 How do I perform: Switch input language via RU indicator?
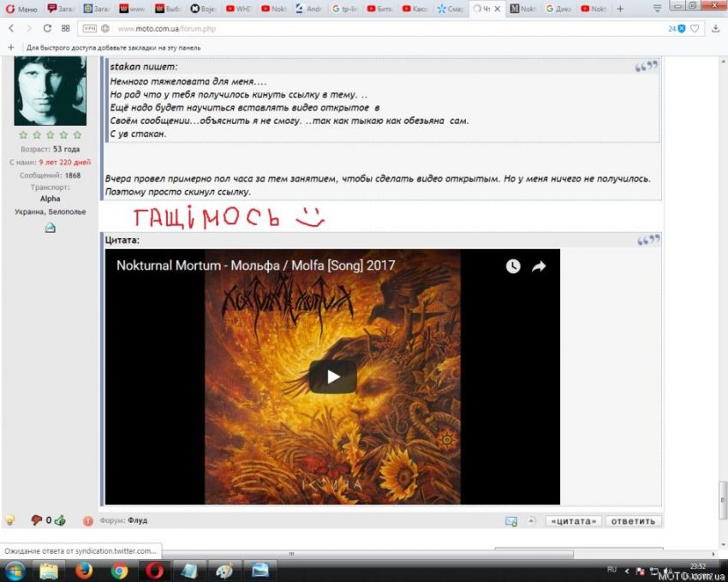(612, 569)
